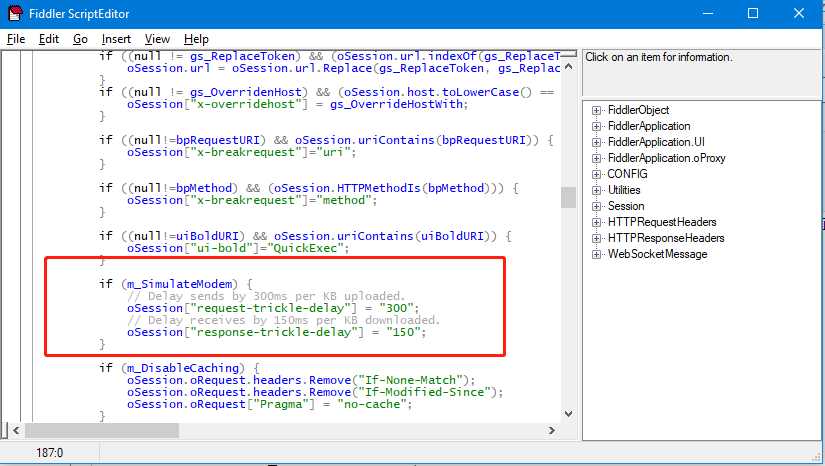Click the oSession.url Replace line
825x466 pixels.
344,68
